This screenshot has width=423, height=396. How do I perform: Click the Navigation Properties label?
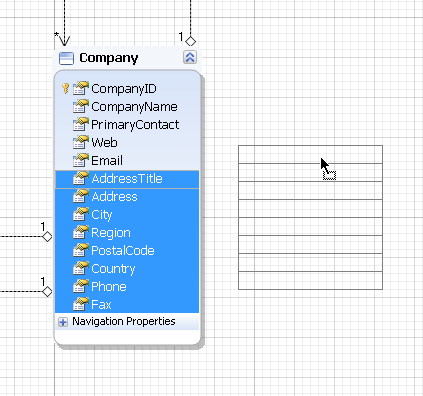point(124,321)
